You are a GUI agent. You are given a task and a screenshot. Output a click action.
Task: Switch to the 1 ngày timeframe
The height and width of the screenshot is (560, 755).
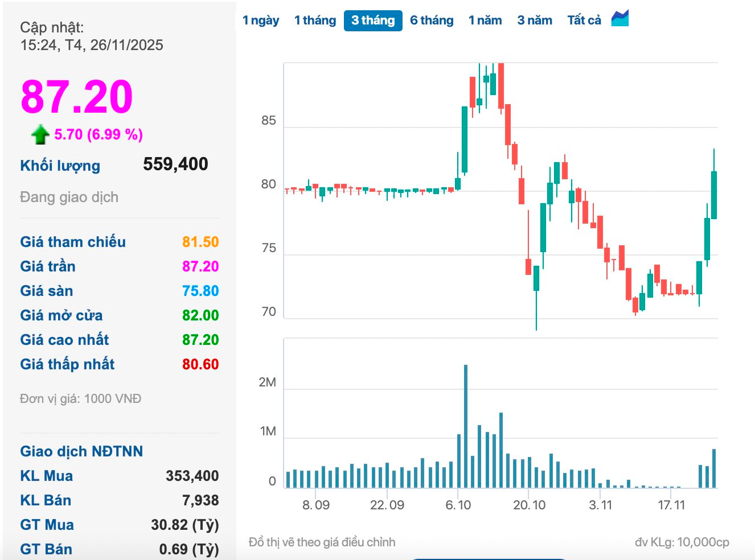261,20
